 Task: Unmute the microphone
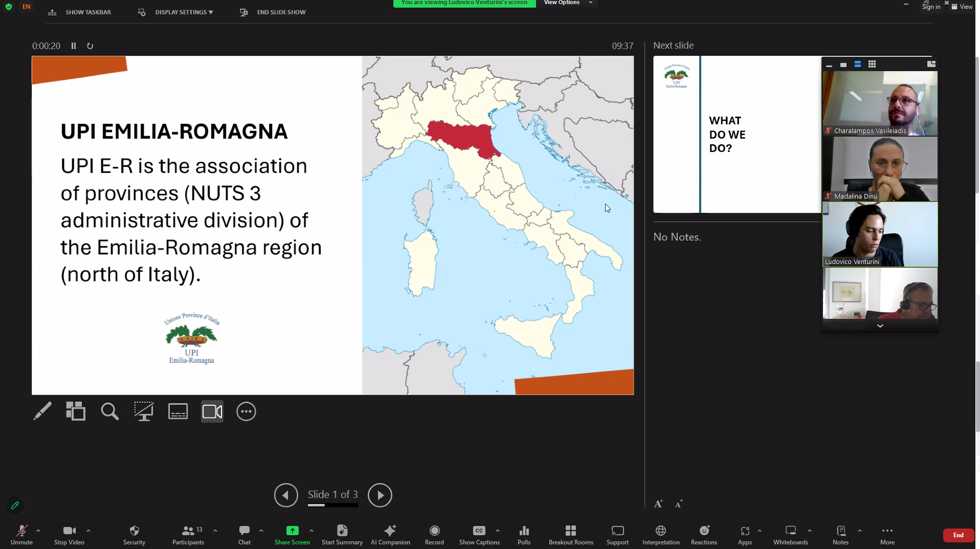[21, 535]
